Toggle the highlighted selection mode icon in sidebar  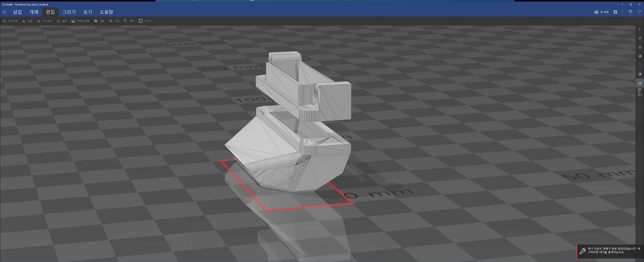click(640, 83)
